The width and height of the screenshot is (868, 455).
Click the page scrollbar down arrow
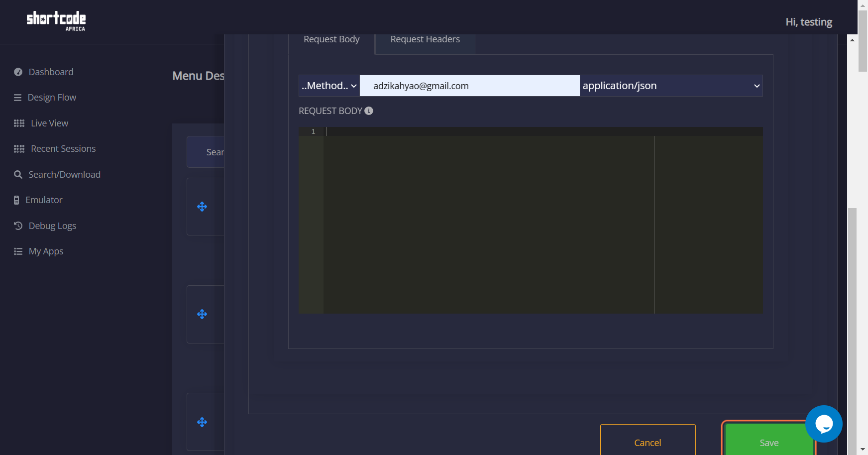[863, 450]
